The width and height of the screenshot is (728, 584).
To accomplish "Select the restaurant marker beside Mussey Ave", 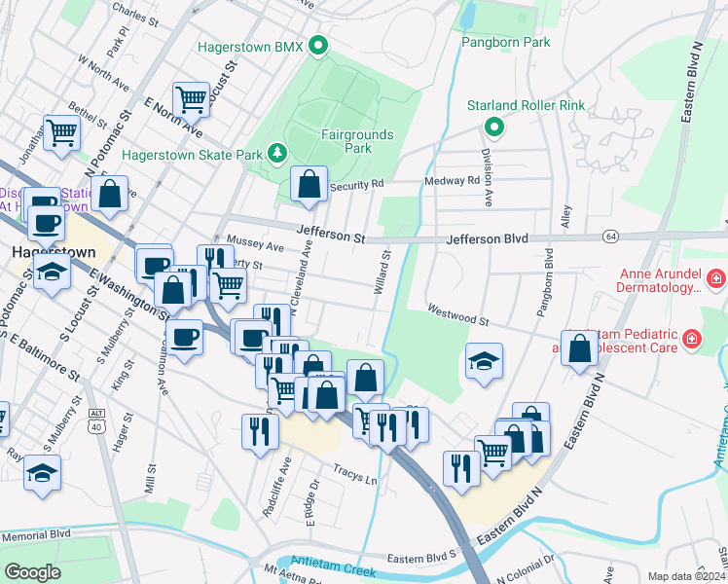I will pos(215,258).
